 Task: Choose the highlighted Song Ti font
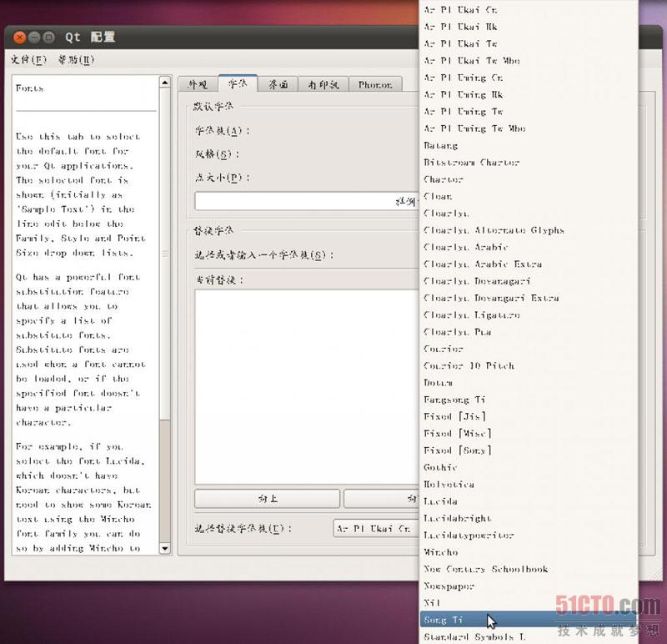[x=529, y=620]
